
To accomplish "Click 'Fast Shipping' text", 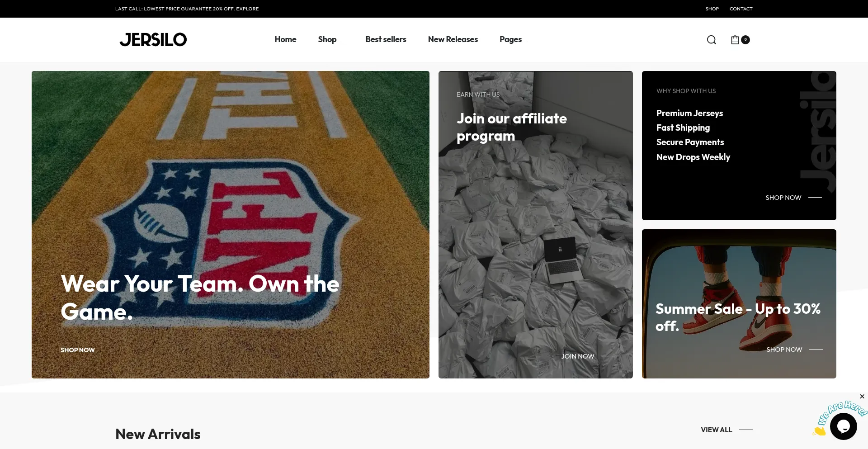I will coord(683,128).
